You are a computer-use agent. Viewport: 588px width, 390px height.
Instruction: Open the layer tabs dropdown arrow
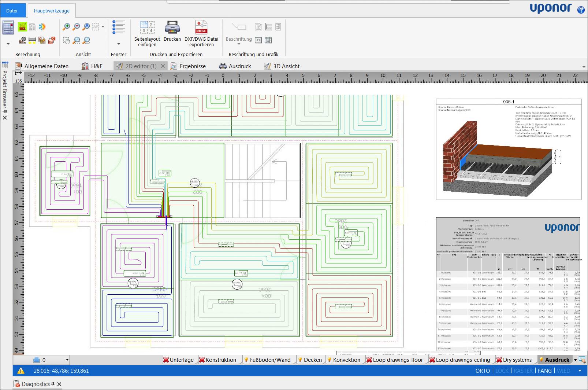575,360
